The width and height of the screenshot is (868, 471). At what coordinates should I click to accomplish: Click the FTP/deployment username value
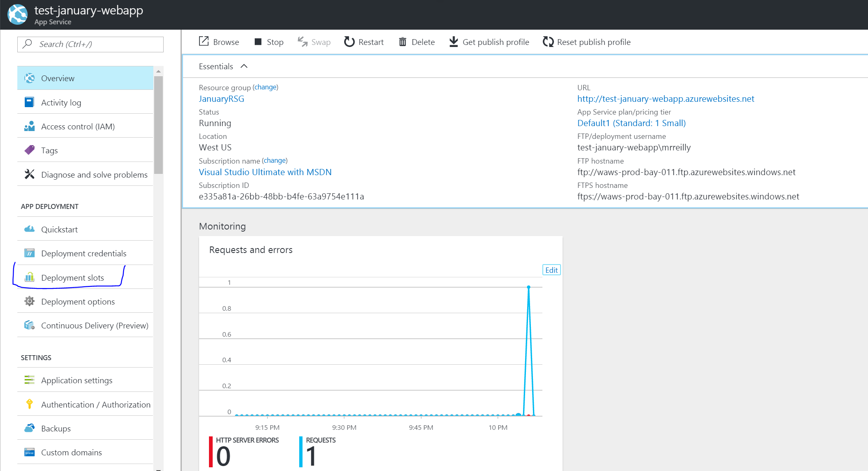(x=634, y=148)
